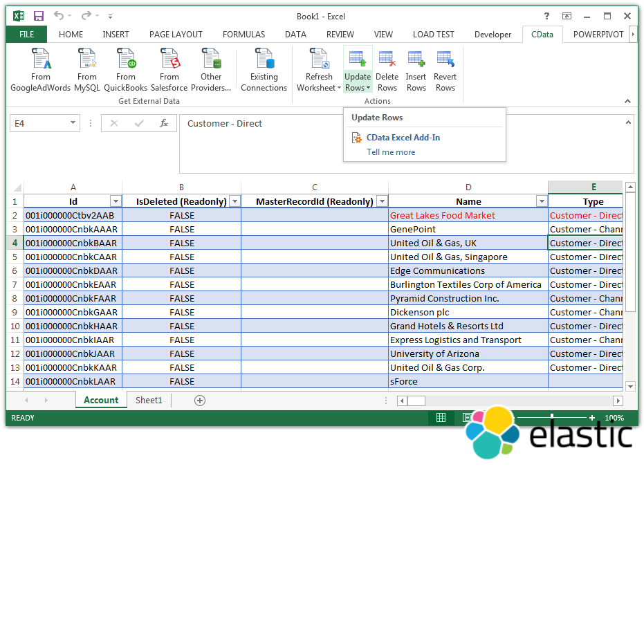644x644 pixels.
Task: Click the Revert Rows icon
Action: point(445,58)
